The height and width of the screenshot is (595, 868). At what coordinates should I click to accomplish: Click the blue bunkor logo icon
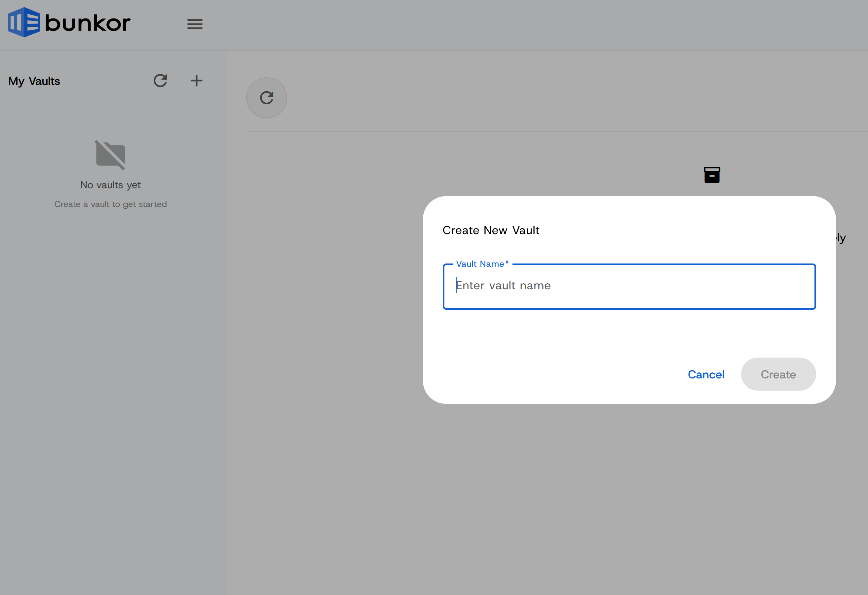tap(24, 22)
